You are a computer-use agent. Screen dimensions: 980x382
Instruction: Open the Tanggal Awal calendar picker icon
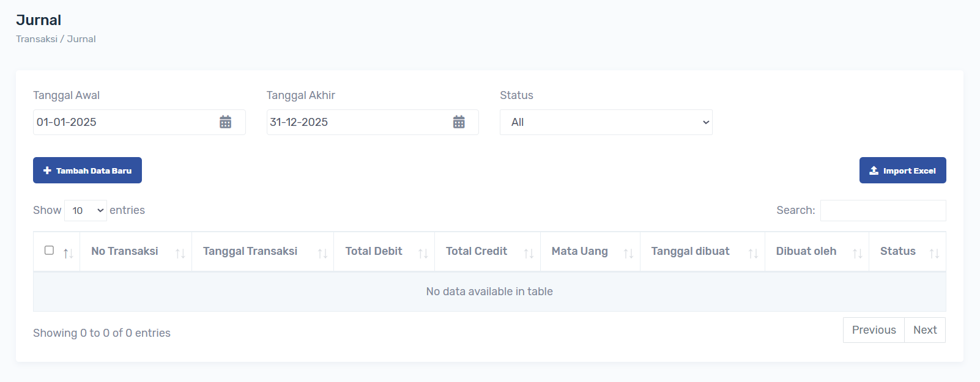[225, 122]
